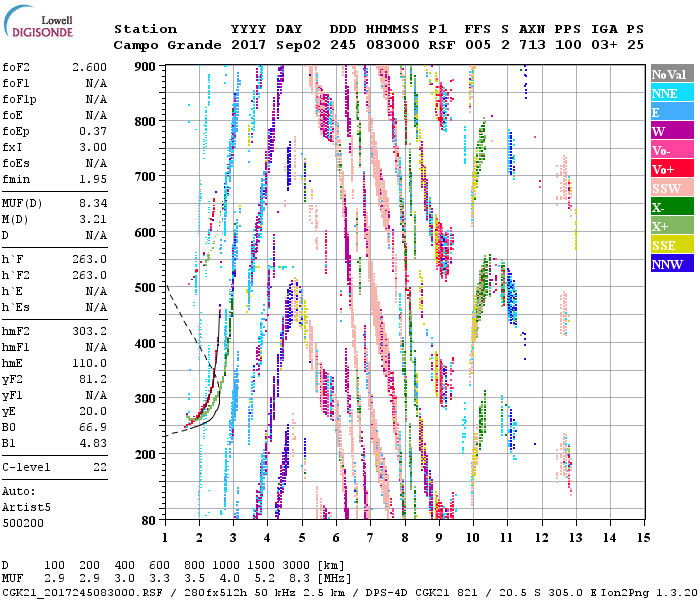The height and width of the screenshot is (600, 700).
Task: Select the SSE yellow legend entry
Action: click(x=668, y=246)
